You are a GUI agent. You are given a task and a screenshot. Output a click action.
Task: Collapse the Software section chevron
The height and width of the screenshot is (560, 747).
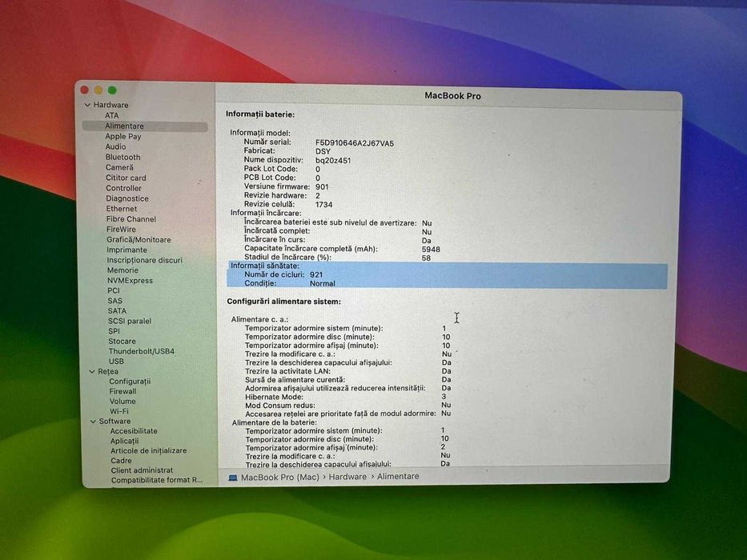tap(93, 422)
